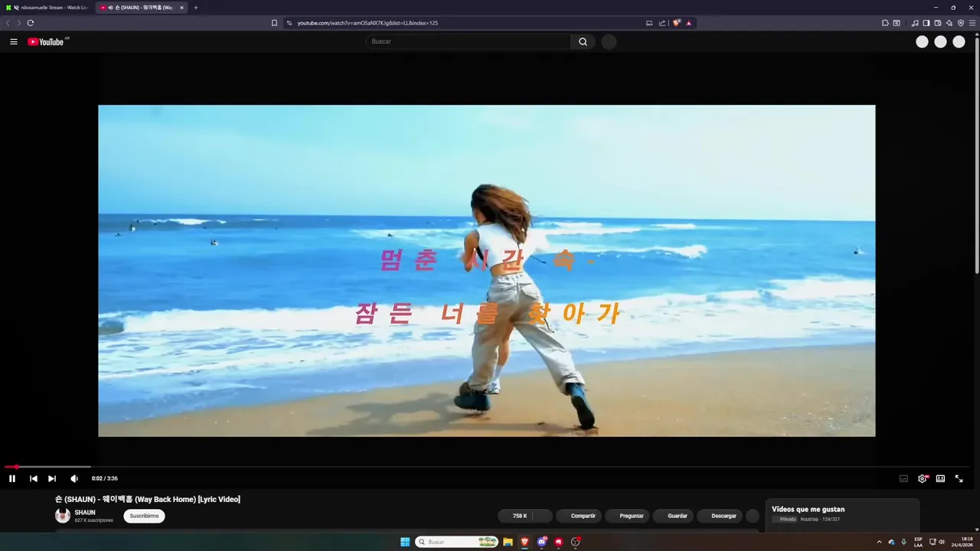The width and height of the screenshot is (980, 551).
Task: Click the Windows taskbar search box
Action: pyautogui.click(x=457, y=542)
